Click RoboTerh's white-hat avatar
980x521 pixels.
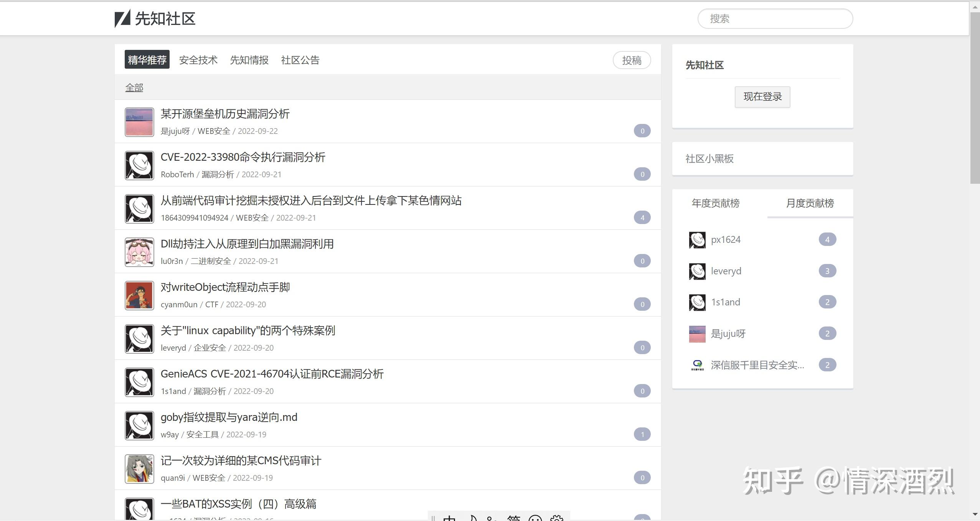click(139, 165)
